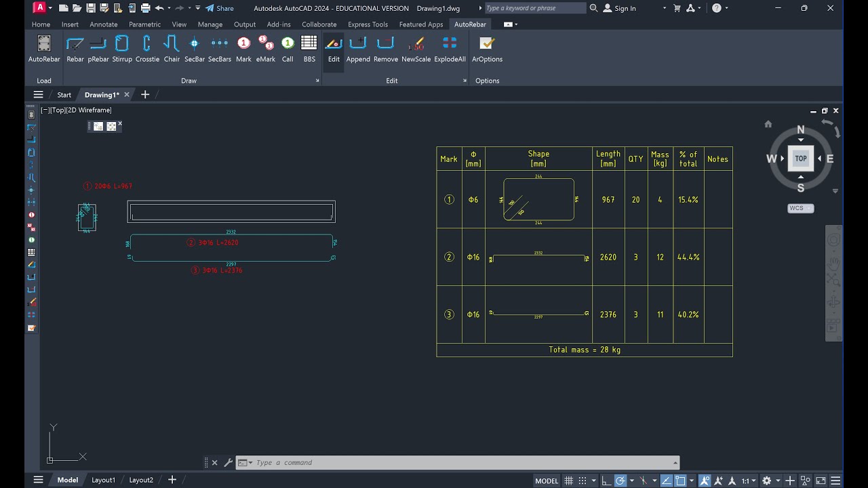This screenshot has width=868, height=488.
Task: Click the Append tool
Action: (x=358, y=49)
